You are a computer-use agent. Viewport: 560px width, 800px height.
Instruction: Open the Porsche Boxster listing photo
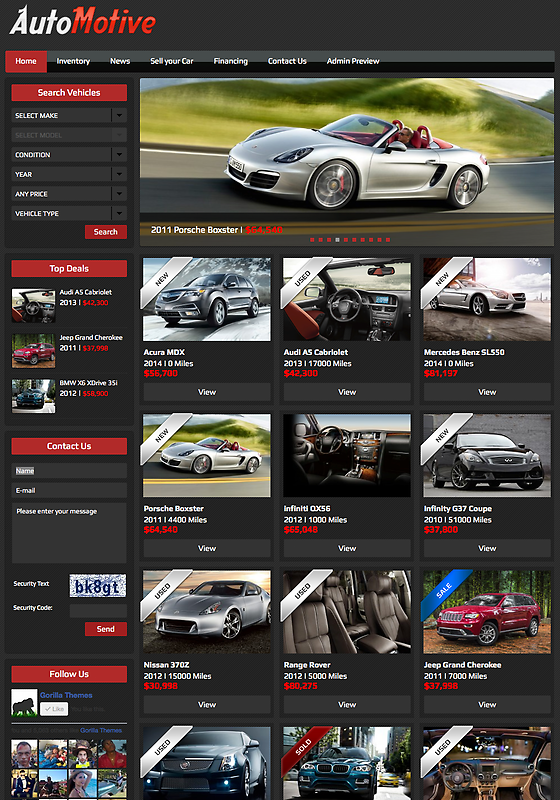coord(207,455)
